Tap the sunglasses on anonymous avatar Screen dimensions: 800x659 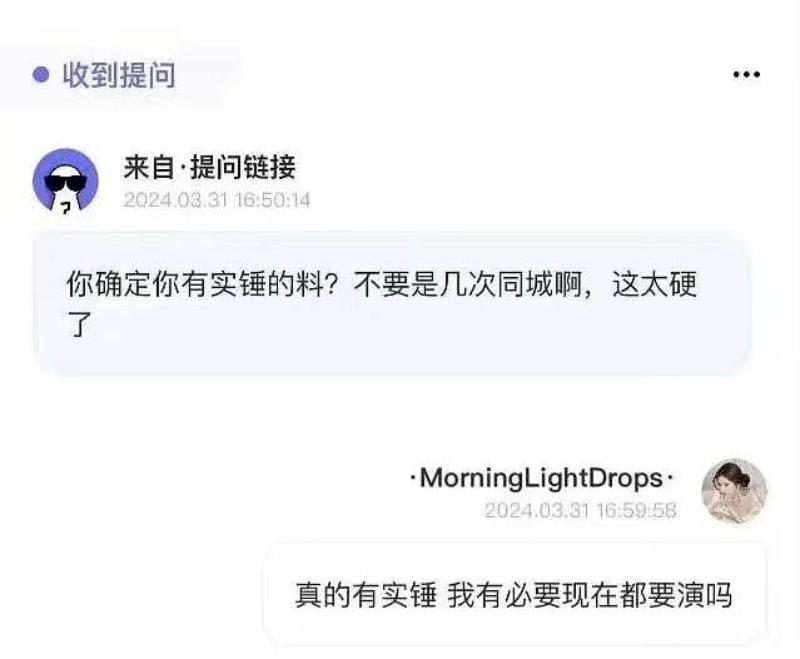pyautogui.click(x=64, y=183)
